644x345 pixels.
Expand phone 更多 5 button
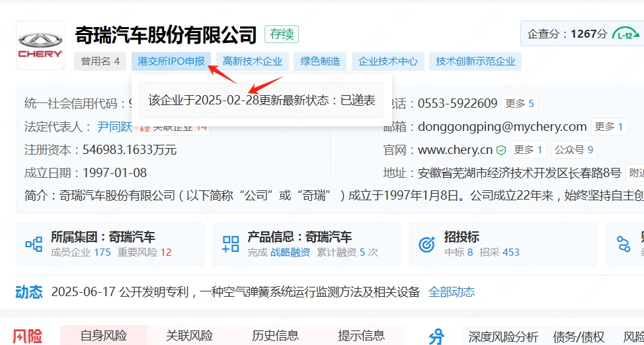(x=520, y=104)
